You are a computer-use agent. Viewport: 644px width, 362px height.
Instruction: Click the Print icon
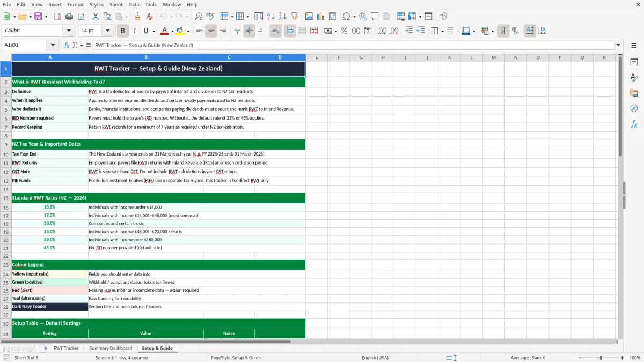pyautogui.click(x=69, y=17)
